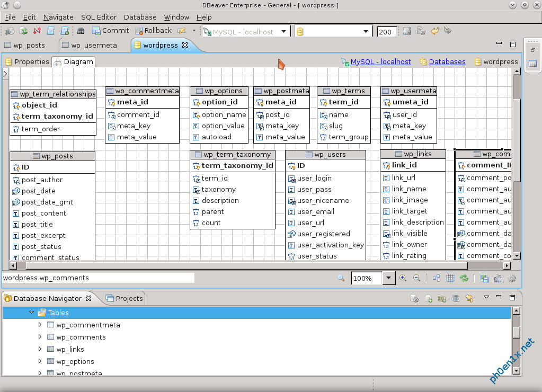
Task: Click the magnifier search icon beside zoom field
Action: 341,278
